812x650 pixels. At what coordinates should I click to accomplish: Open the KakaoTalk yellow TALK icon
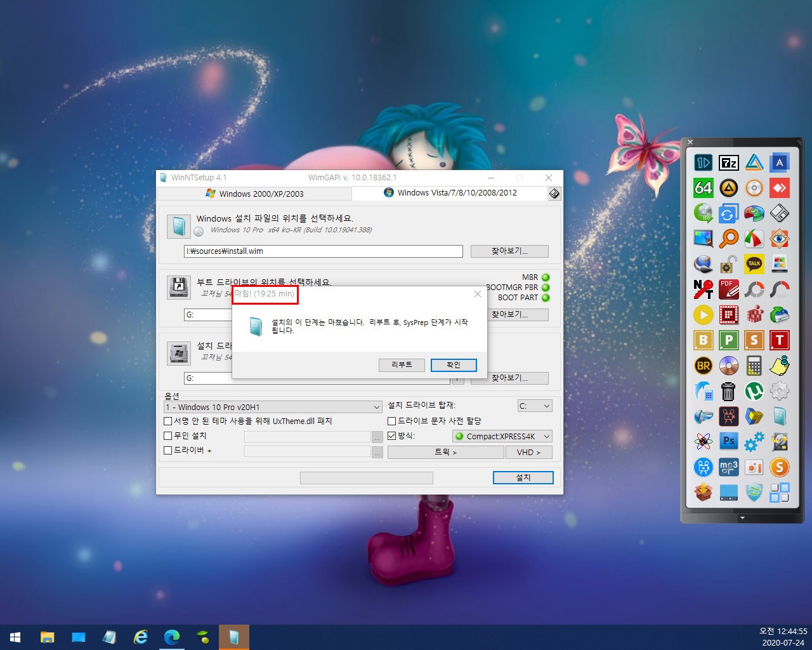(x=754, y=264)
